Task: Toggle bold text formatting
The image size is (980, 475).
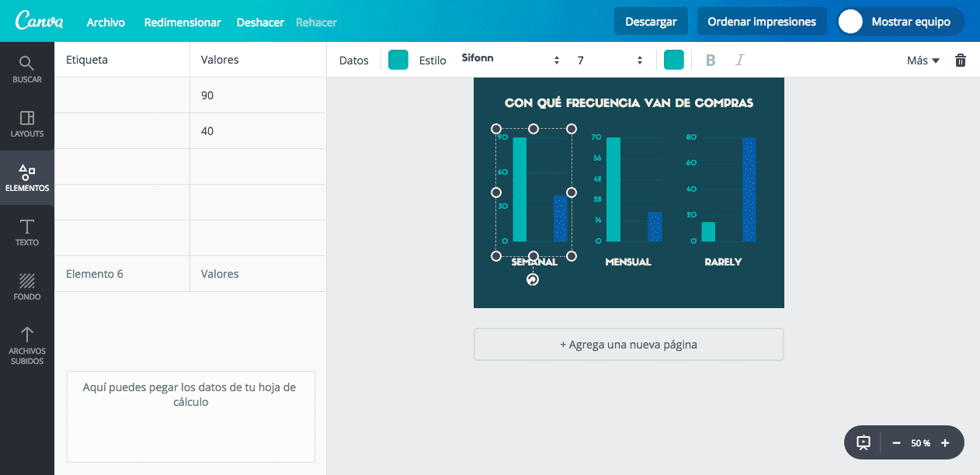Action: (x=710, y=60)
